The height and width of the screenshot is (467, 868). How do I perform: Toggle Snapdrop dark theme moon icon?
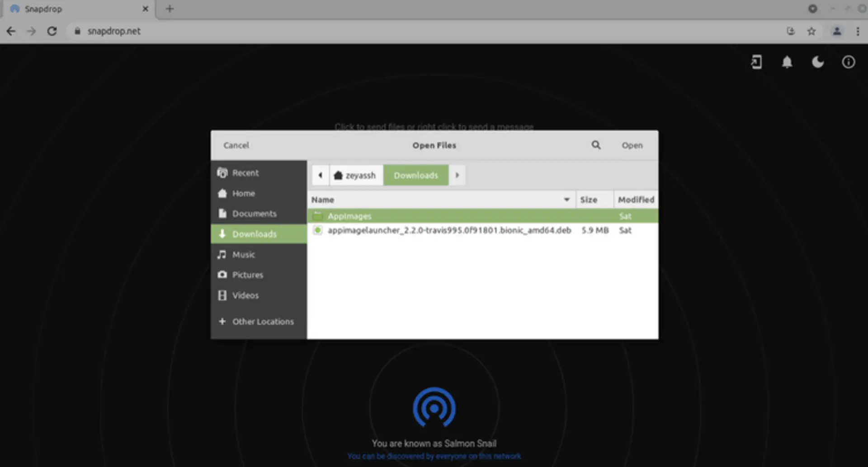coord(817,62)
